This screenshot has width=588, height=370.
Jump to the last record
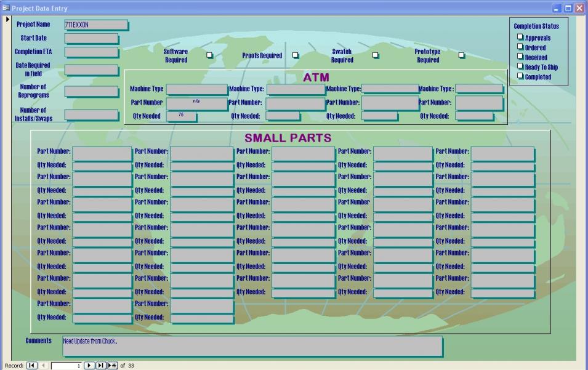point(101,365)
